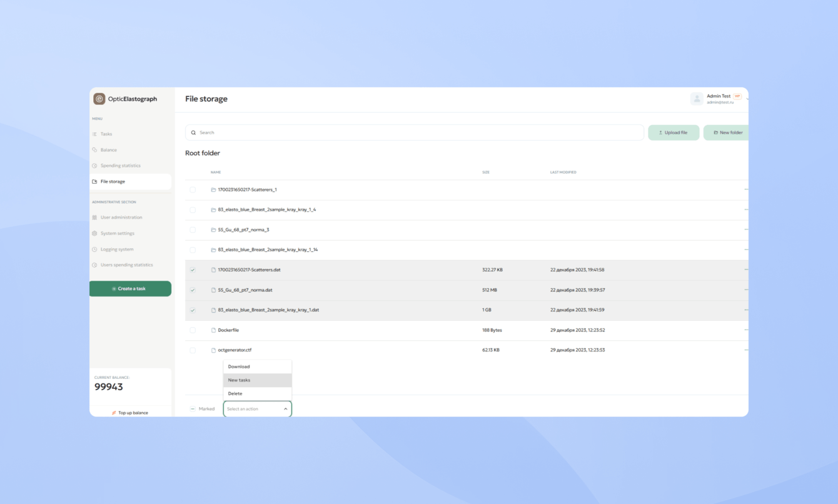
Task: Click file icon for 83_elasto_blue_Breast_2sample_kray_kray_1.dat
Action: point(213,310)
